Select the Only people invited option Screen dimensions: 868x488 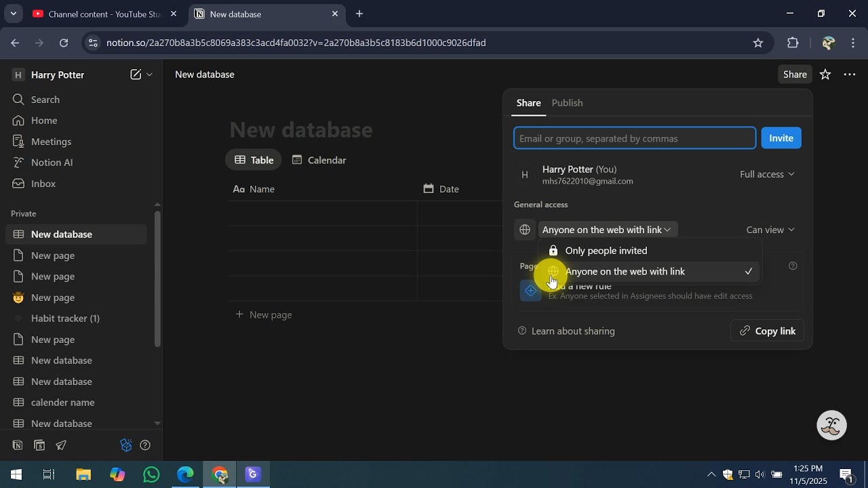(x=650, y=251)
